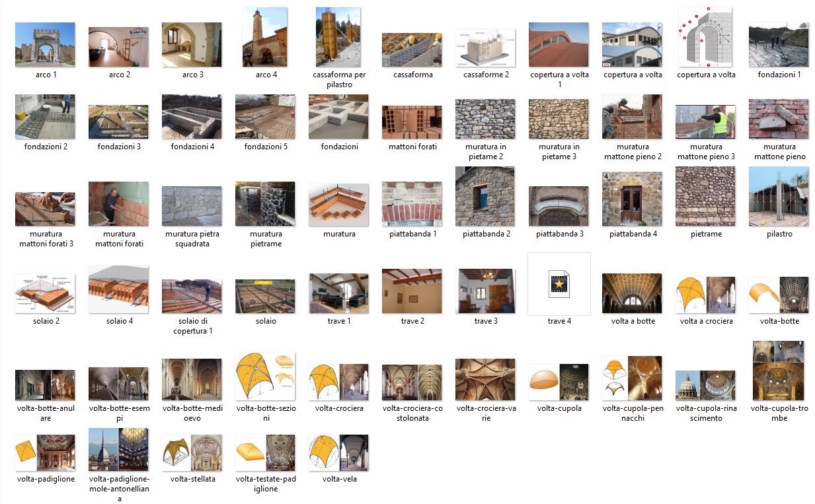
Task: Select muratura mattone pieno 3 thumbnail
Action: 705,122
